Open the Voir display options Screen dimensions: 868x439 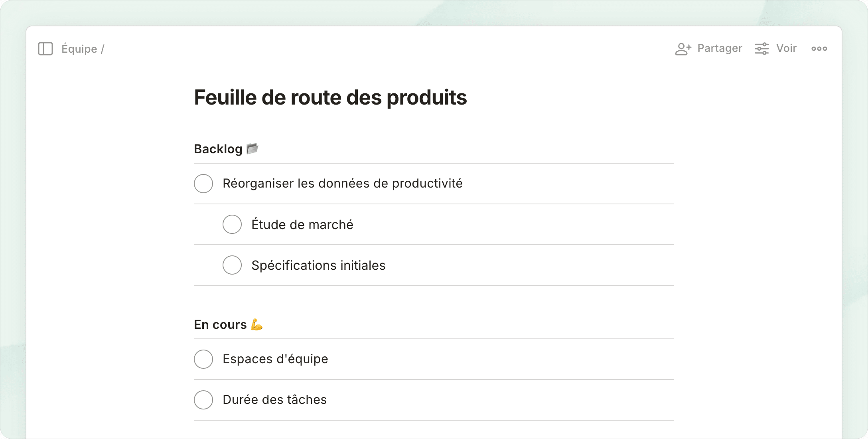786,48
